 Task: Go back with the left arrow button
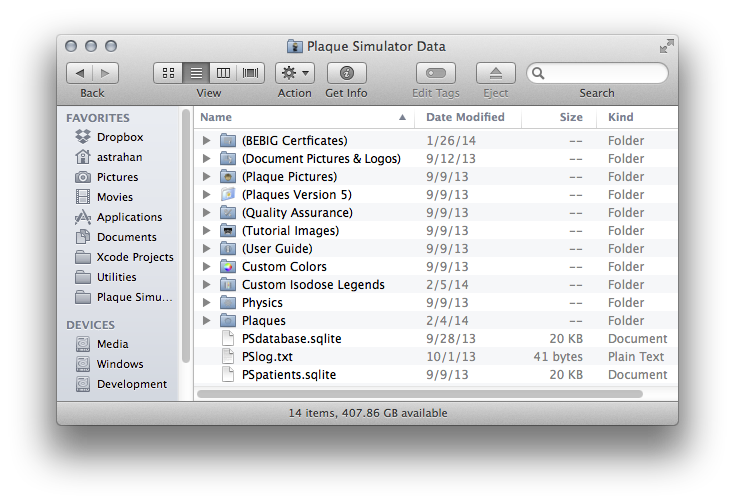pyautogui.click(x=80, y=73)
